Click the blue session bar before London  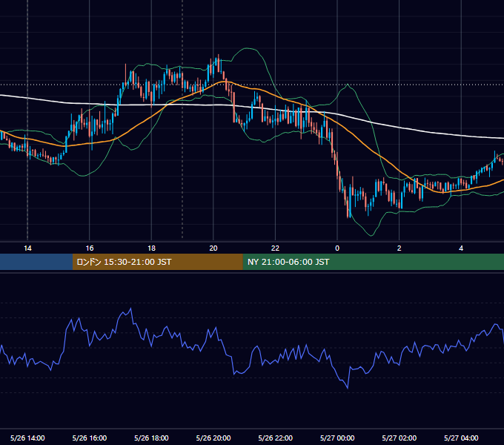point(36,262)
